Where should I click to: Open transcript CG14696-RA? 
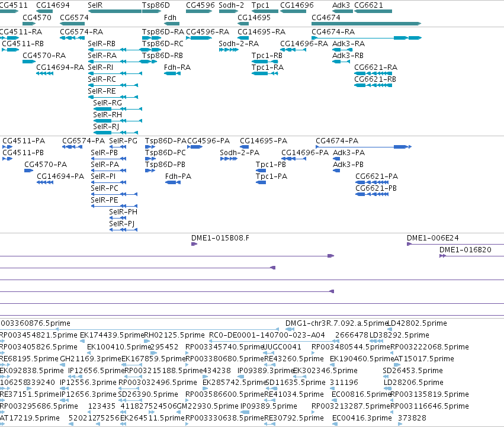[293, 50]
